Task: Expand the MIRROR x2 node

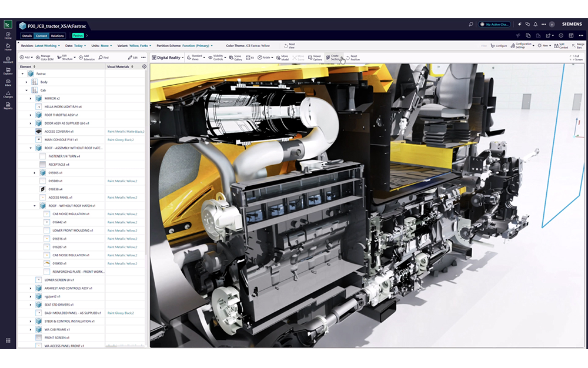Action: click(x=31, y=99)
